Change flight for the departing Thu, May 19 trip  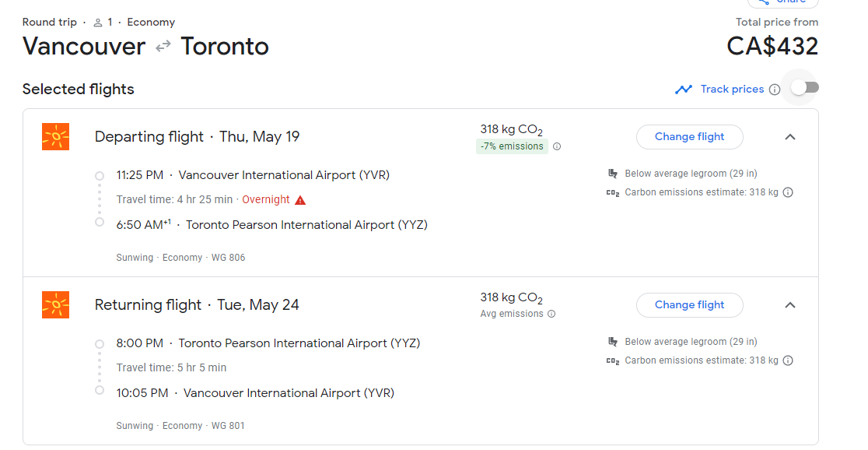click(689, 137)
